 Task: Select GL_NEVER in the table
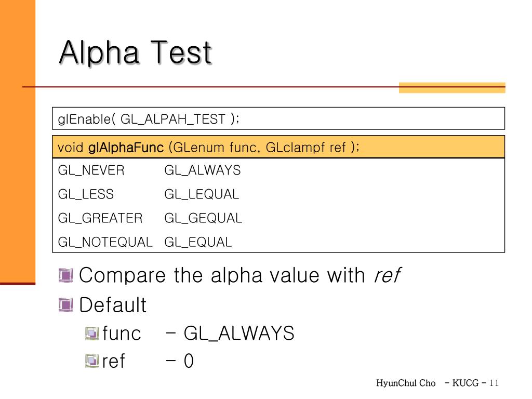[91, 170]
